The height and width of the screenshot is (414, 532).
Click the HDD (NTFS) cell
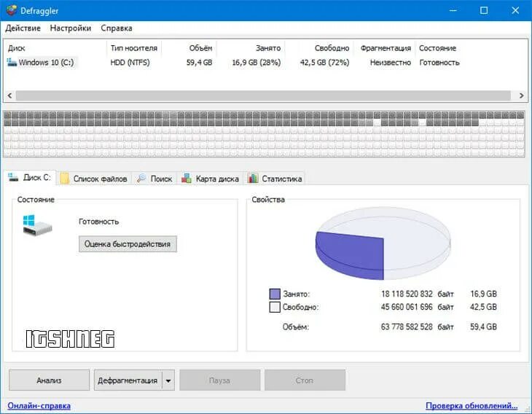pos(130,63)
